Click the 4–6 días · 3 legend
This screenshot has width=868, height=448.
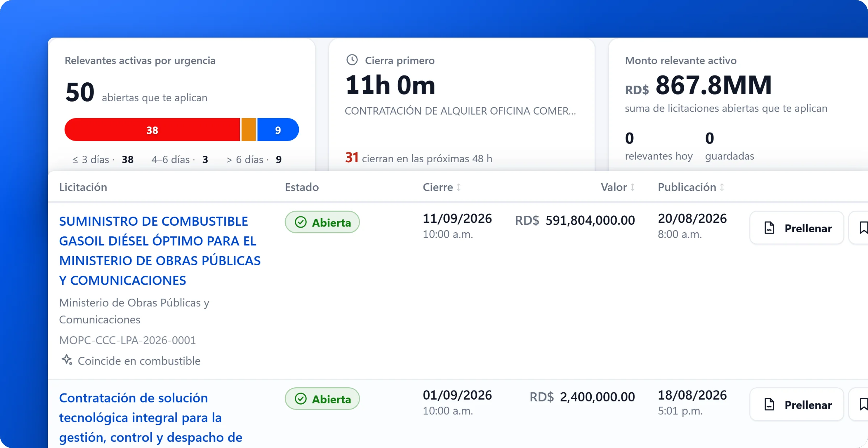[x=180, y=159]
